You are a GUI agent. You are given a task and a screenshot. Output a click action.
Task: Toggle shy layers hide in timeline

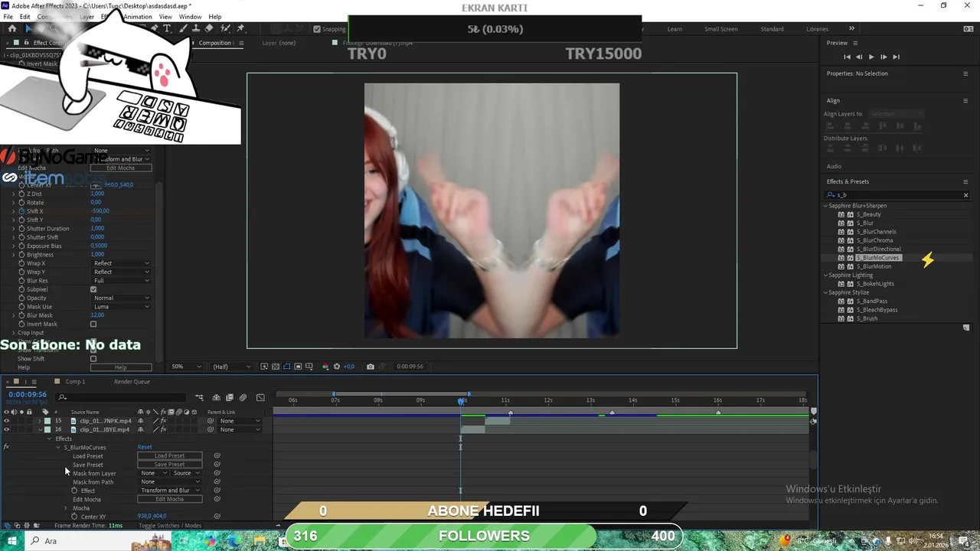[x=217, y=398]
